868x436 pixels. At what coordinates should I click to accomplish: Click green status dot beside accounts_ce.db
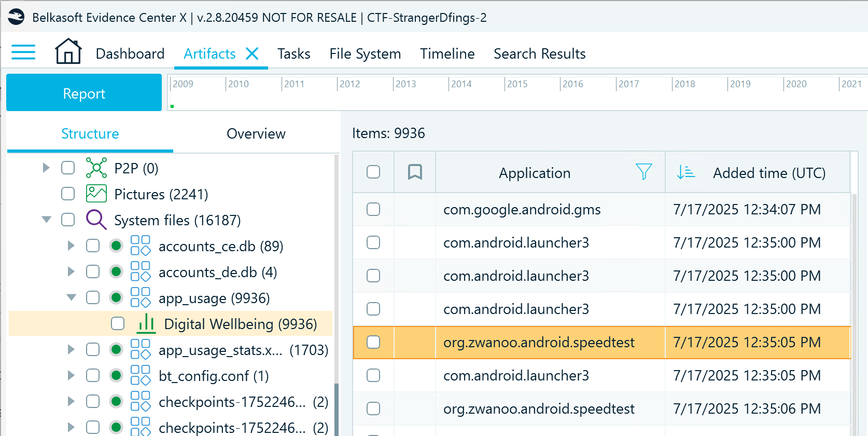click(x=116, y=246)
